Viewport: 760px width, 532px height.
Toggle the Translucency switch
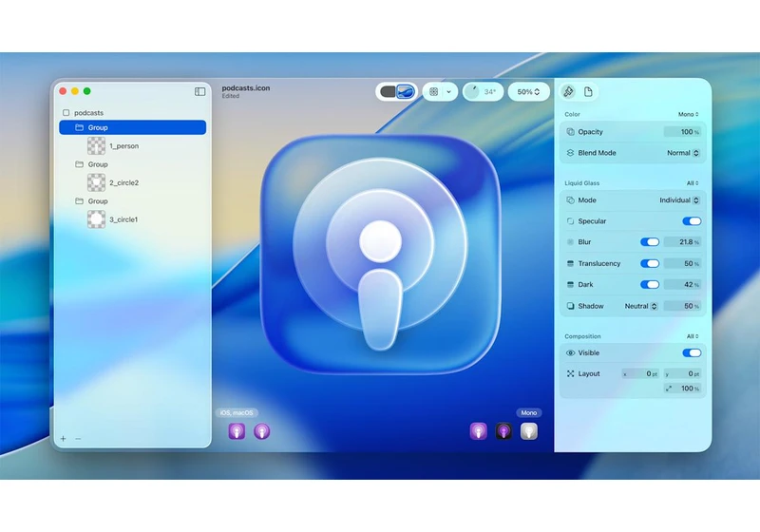coord(650,263)
